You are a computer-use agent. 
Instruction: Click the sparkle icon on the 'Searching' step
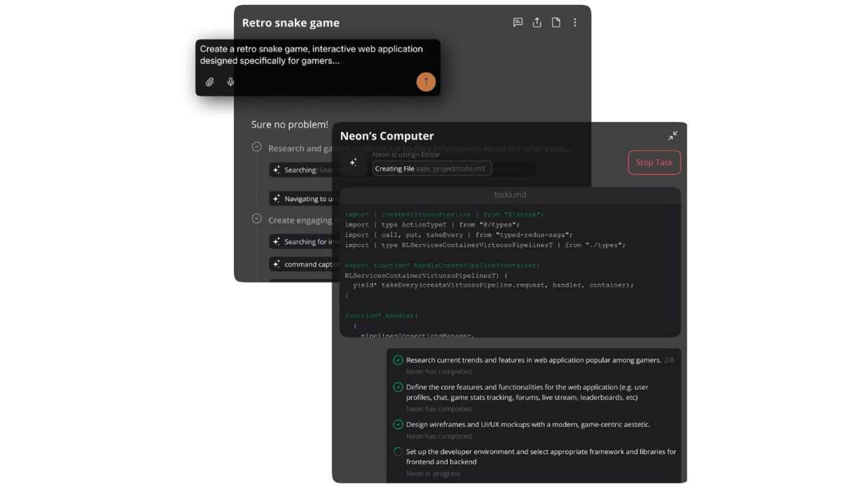pyautogui.click(x=276, y=170)
